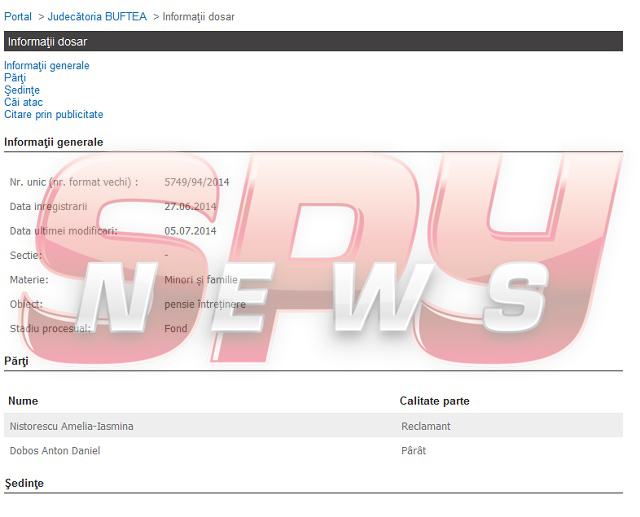
Task: Jump to Informații generale via top link
Action: (x=47, y=66)
